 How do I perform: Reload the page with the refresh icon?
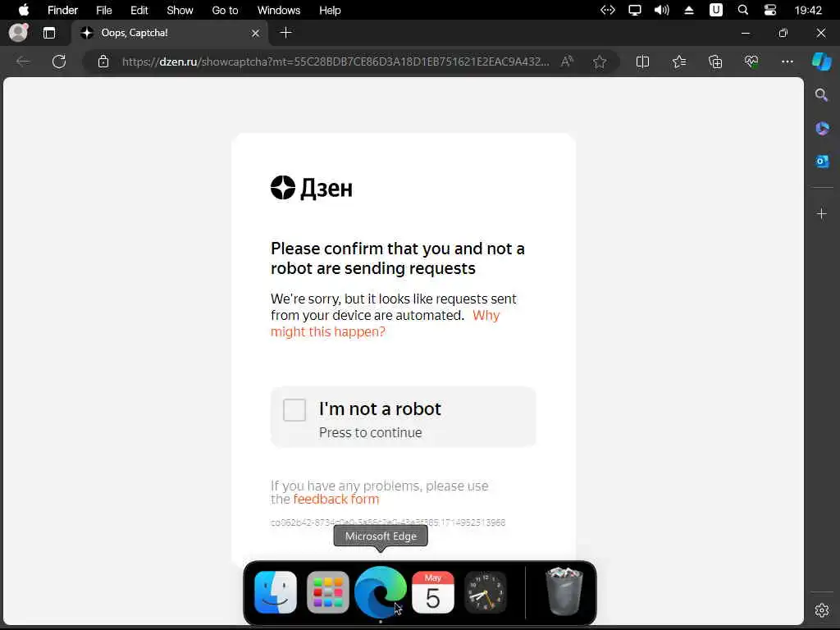tap(59, 62)
